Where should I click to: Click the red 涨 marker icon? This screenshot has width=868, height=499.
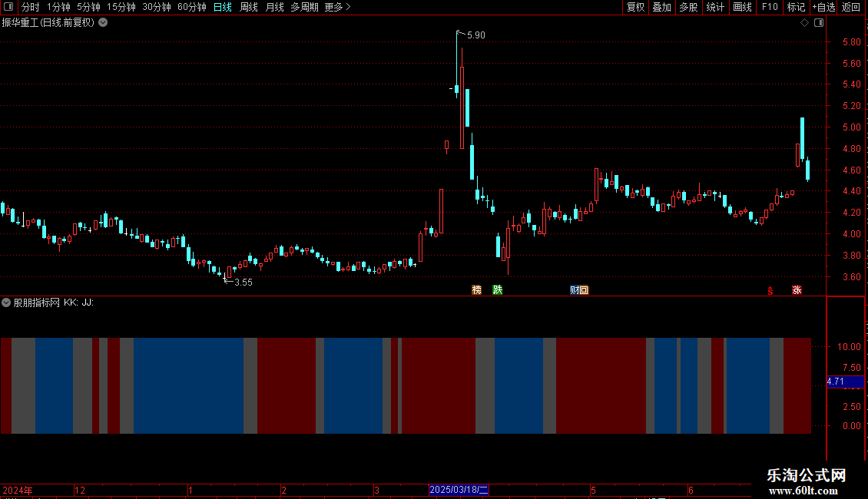tap(797, 290)
